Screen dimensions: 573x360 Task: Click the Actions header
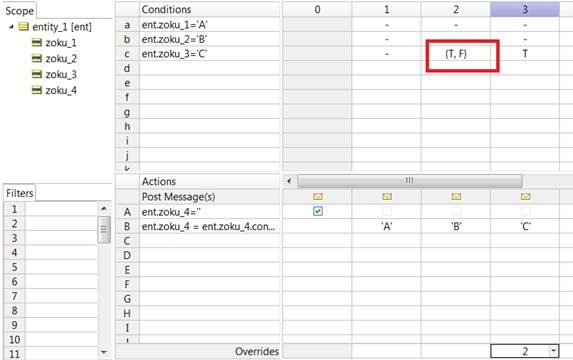point(209,182)
